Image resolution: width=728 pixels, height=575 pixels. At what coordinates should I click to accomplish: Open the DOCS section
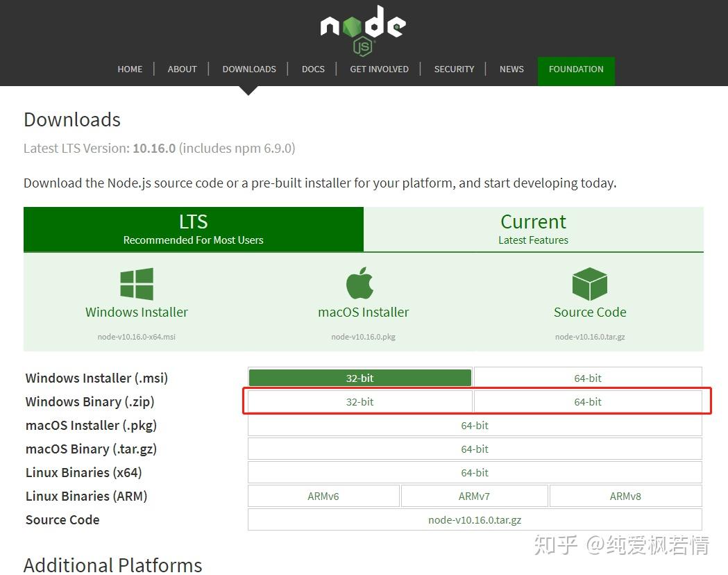(x=313, y=69)
